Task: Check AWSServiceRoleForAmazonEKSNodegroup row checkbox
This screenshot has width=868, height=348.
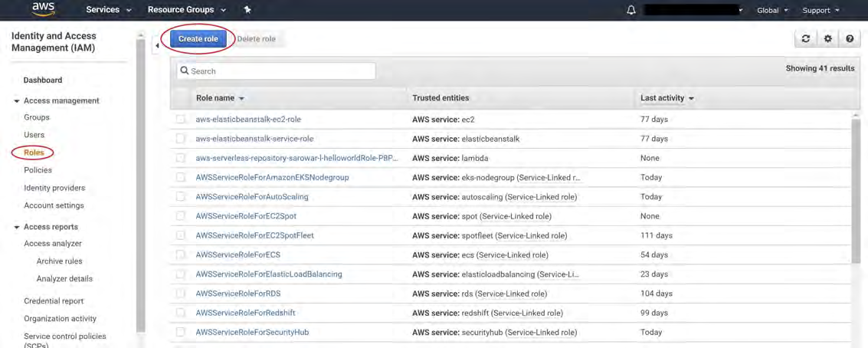Action: click(x=181, y=177)
